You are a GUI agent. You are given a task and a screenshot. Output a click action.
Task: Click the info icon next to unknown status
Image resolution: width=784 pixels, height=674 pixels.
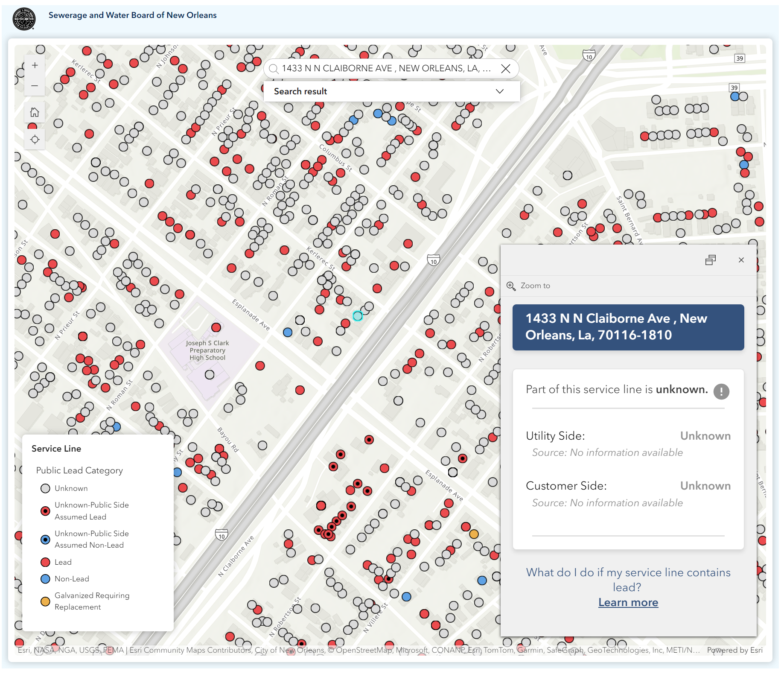point(721,391)
